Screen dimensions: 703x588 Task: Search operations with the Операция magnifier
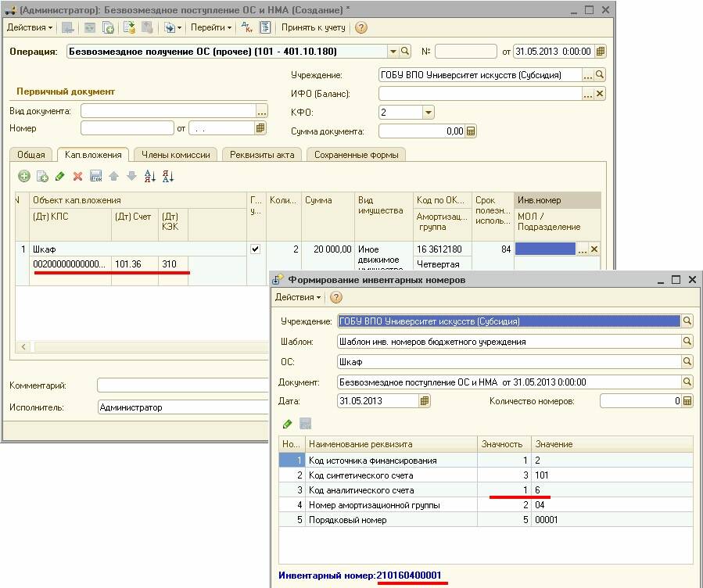(405, 51)
